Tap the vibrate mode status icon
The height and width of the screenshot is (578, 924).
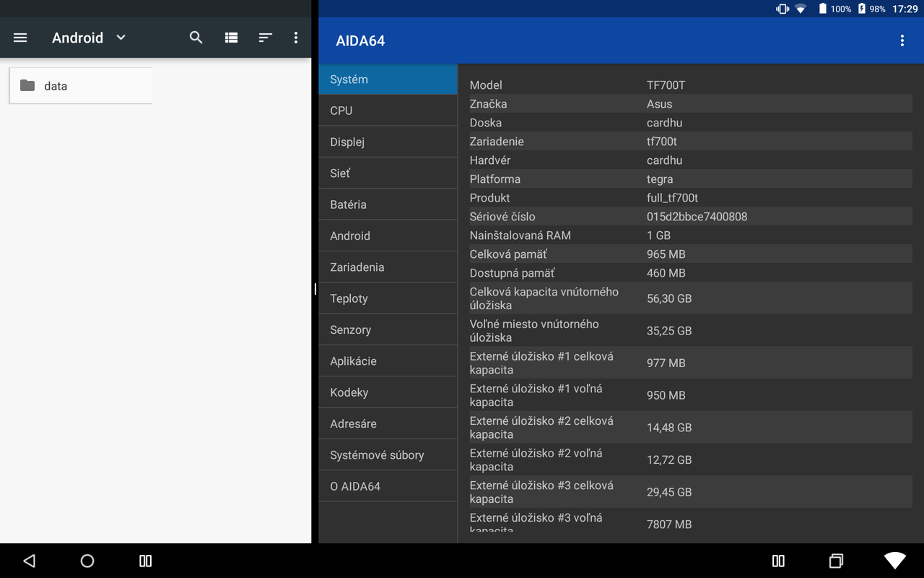click(x=783, y=9)
